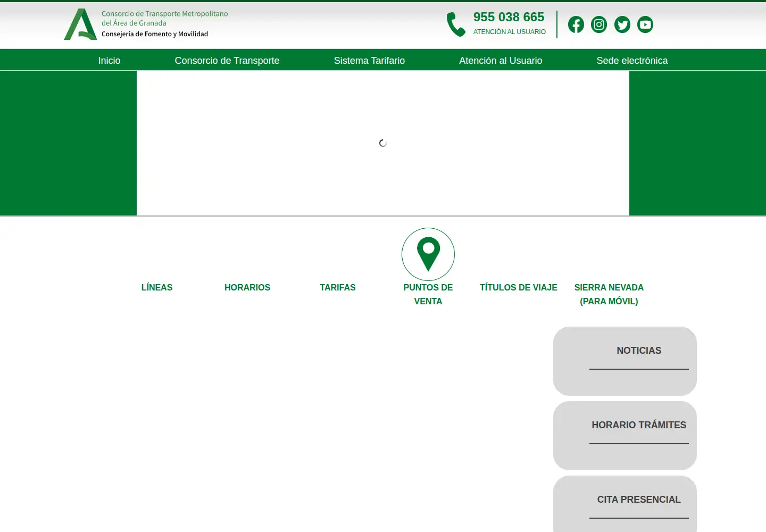Go to the Inicio menu item
Viewport: 766px width, 532px height.
point(109,61)
